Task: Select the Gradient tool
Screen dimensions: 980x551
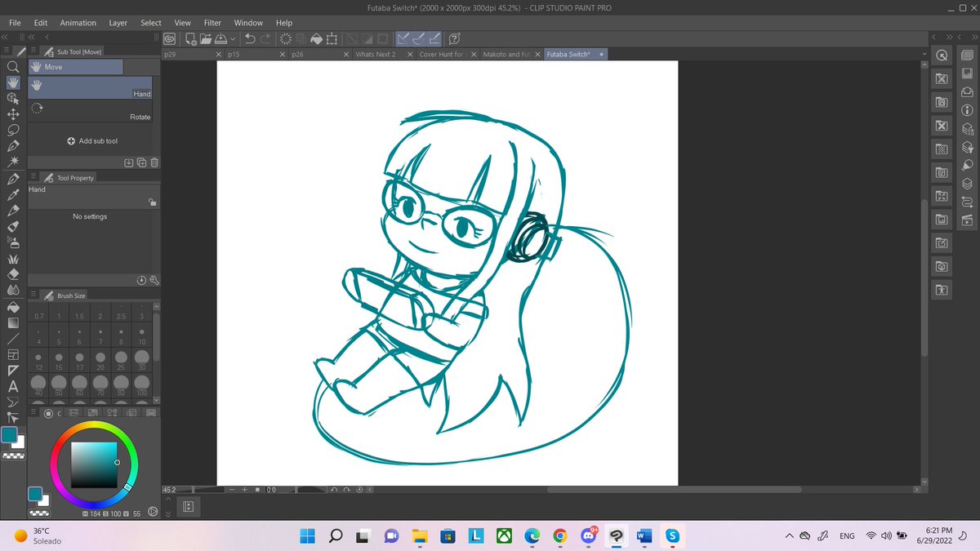Action: click(13, 322)
